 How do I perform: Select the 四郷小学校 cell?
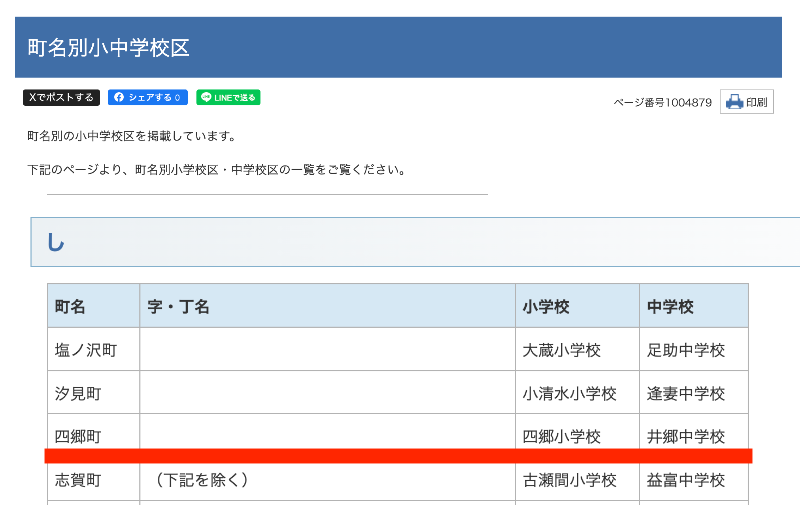578,435
